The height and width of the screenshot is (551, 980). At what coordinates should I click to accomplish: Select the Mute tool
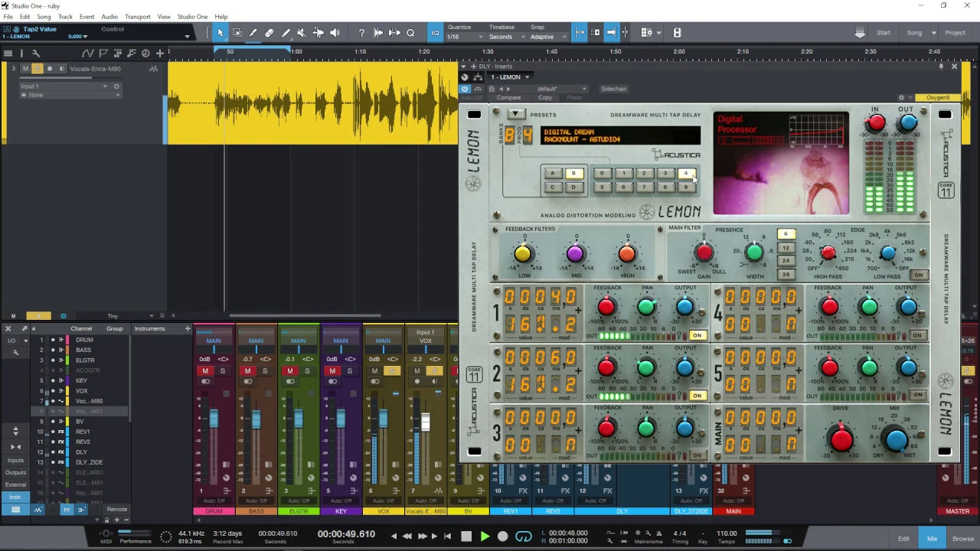[x=302, y=33]
